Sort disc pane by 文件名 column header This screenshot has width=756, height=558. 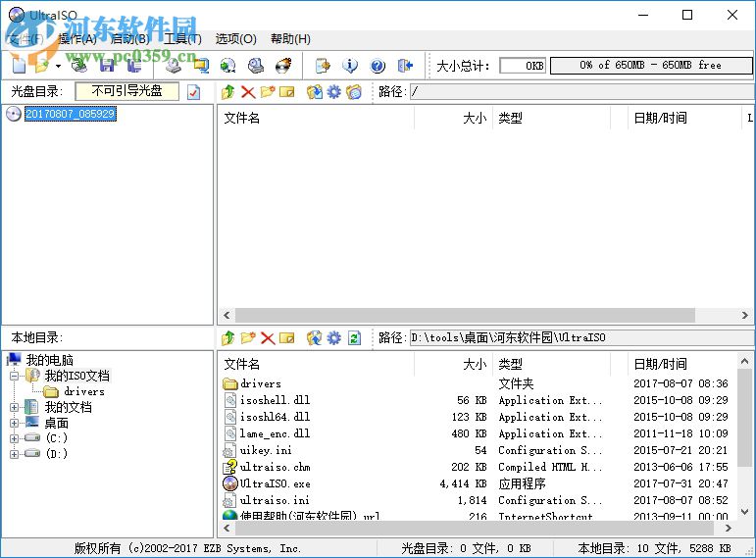coord(317,118)
